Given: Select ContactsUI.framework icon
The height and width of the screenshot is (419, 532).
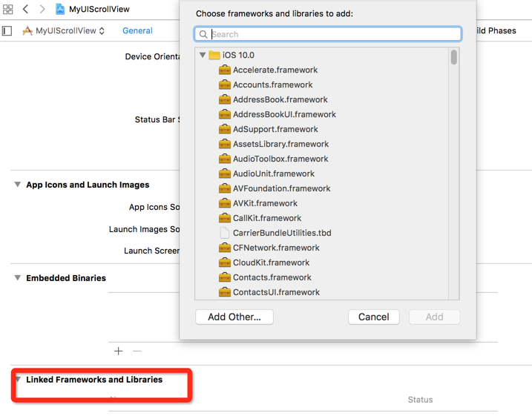Looking at the screenshot, I should tap(225, 292).
